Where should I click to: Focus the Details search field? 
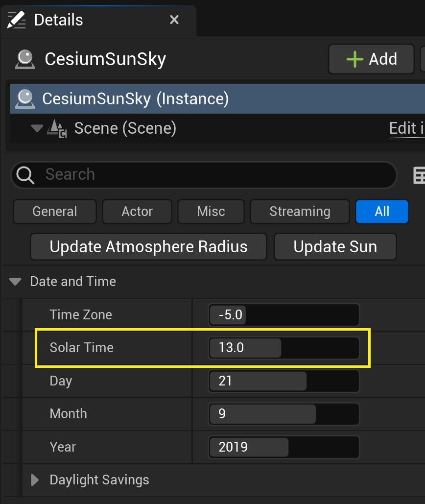pyautogui.click(x=204, y=175)
